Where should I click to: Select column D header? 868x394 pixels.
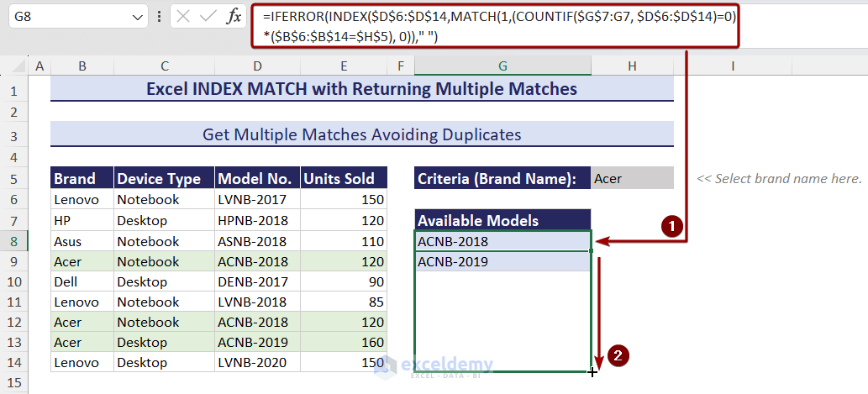pyautogui.click(x=256, y=66)
